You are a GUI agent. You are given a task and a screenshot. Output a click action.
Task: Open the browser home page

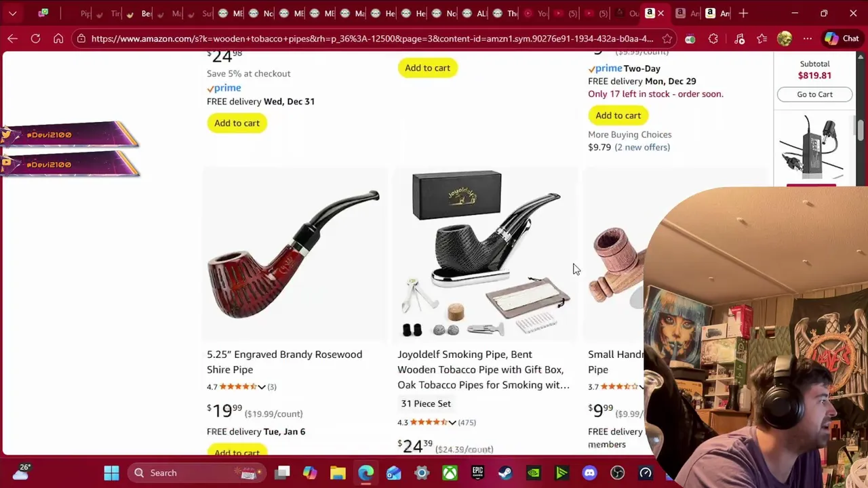coord(58,39)
